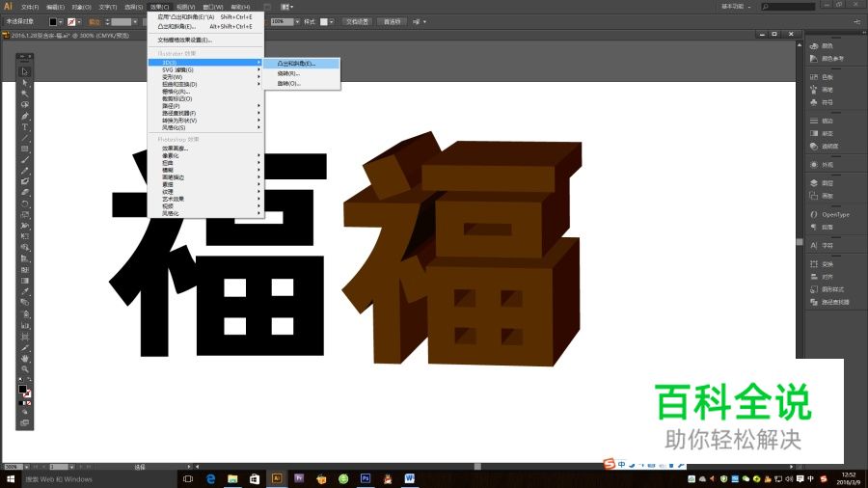868x488 pixels.
Task: Open the 文件(F) menu
Action: [30, 7]
